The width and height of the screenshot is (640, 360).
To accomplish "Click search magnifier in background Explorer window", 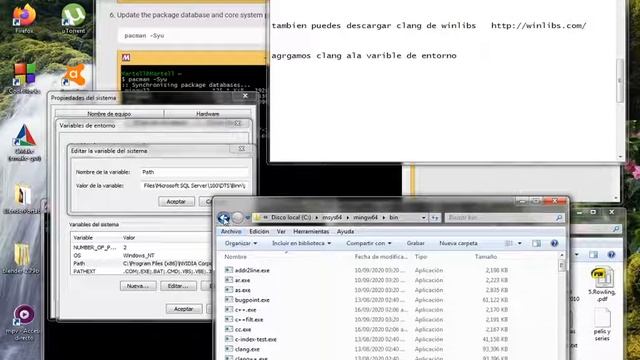I will click(616, 229).
